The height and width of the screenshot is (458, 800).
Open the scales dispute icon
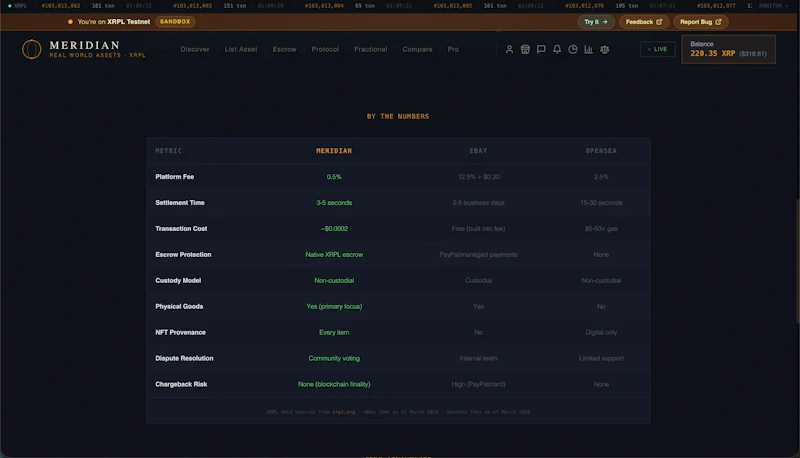pyautogui.click(x=605, y=49)
